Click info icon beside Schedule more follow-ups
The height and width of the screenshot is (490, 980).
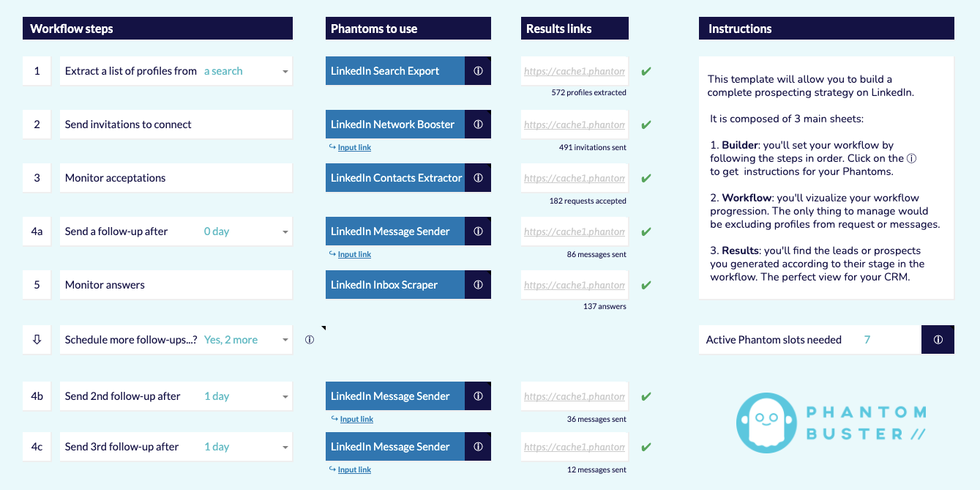pyautogui.click(x=310, y=340)
